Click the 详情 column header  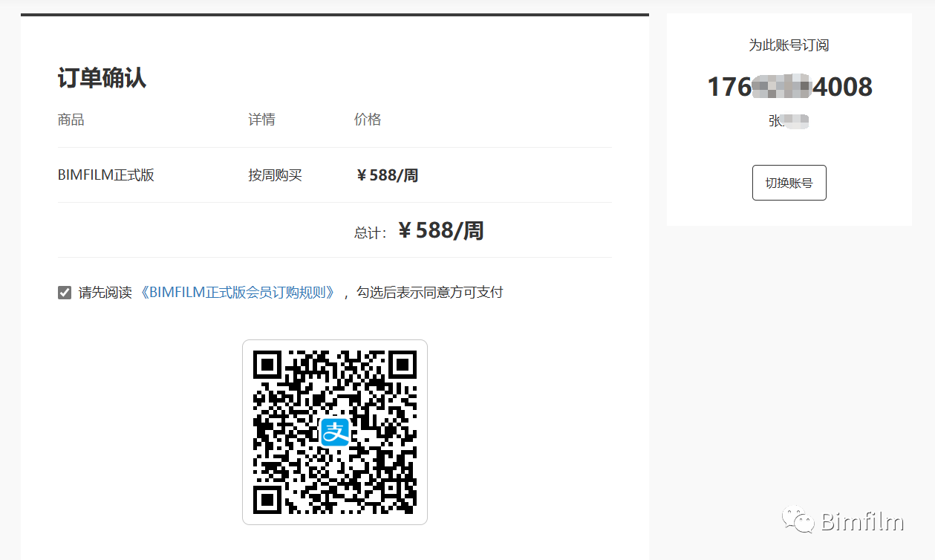pos(261,120)
